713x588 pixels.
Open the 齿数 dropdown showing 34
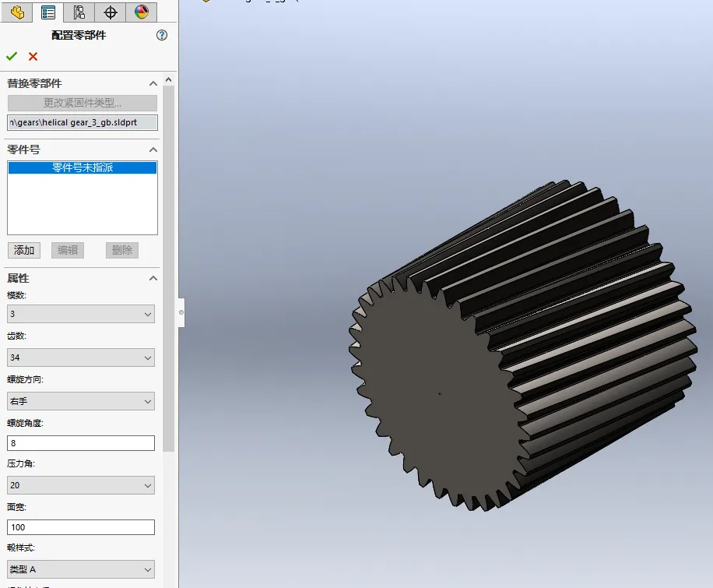coord(81,357)
